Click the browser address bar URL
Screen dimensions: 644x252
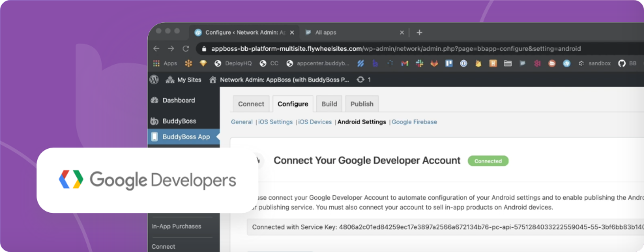[396, 48]
